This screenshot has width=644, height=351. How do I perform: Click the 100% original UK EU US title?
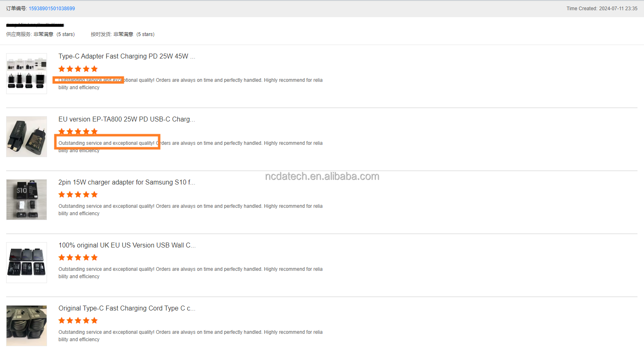pyautogui.click(x=127, y=245)
